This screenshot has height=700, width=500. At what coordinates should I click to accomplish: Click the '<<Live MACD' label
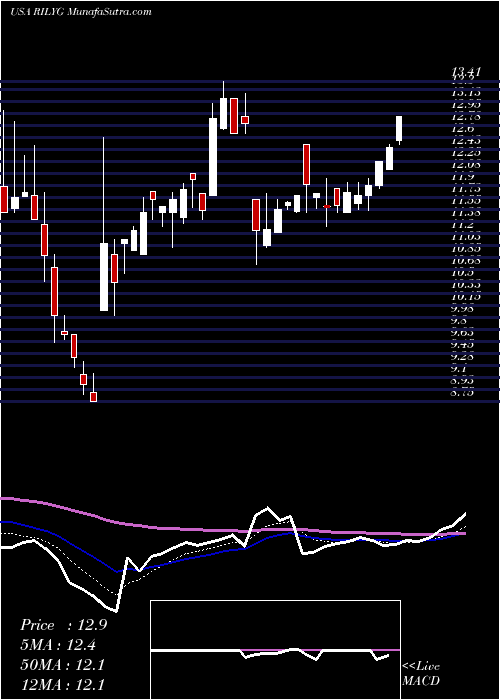coord(421,674)
